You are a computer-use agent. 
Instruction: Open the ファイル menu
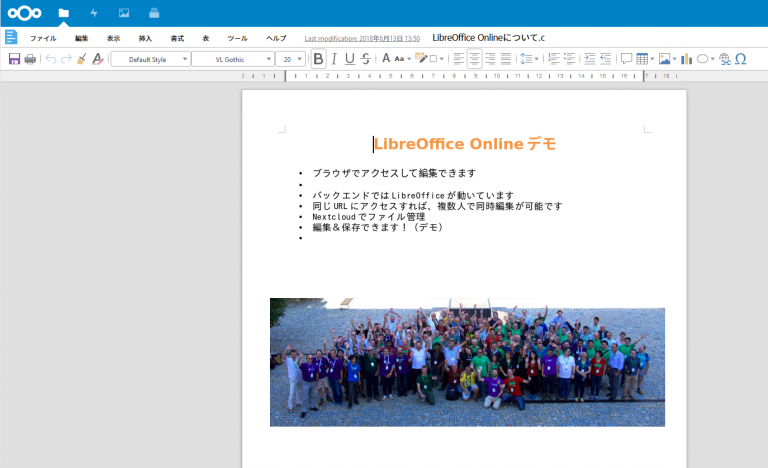point(43,38)
